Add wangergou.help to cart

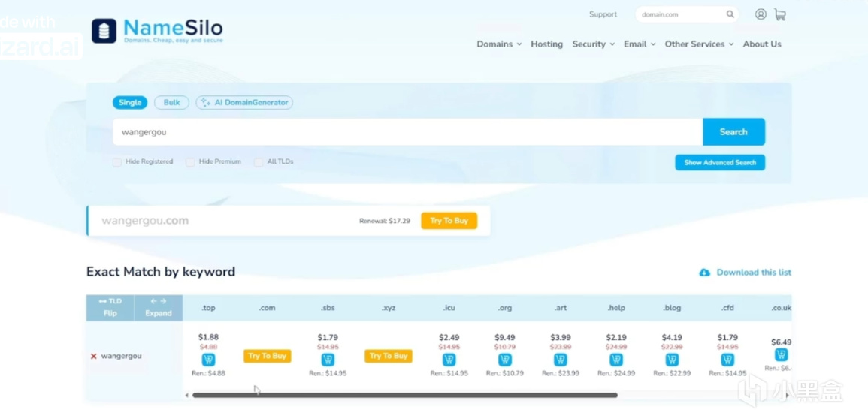click(616, 360)
